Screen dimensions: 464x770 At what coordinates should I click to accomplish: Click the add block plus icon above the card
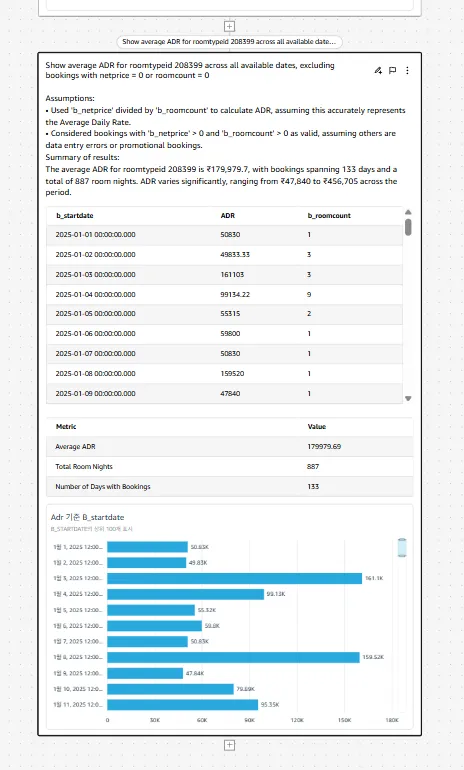tap(229, 26)
